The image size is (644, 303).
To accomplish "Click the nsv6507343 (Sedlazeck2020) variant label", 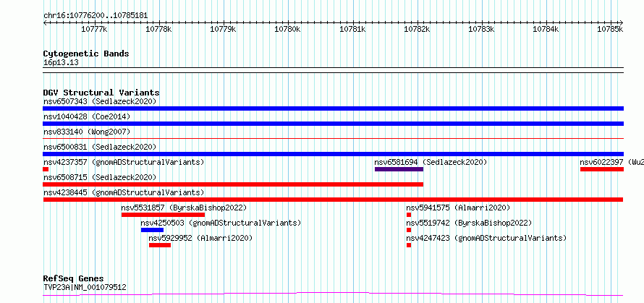I will 100,101.
